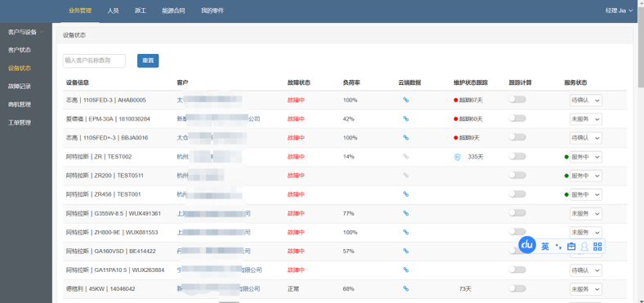The width and height of the screenshot is (644, 303).
Task: Change service status of TEST001 row
Action: click(586, 194)
